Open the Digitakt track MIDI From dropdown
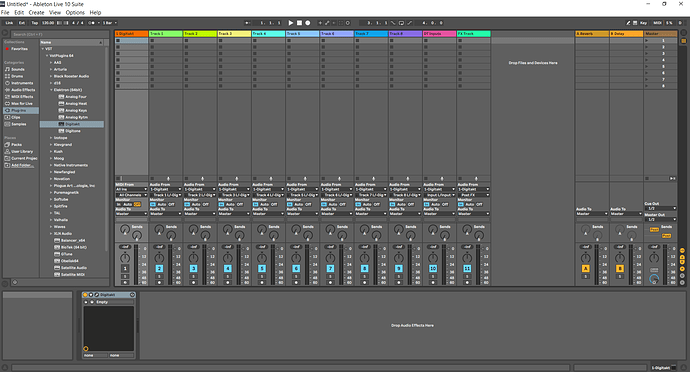 [x=131, y=189]
